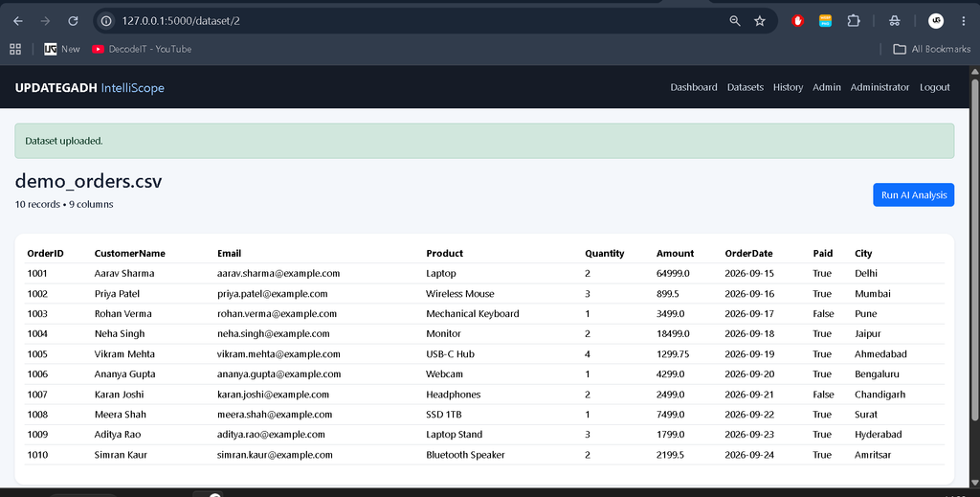The height and width of the screenshot is (497, 980).
Task: Click the 'Wireless Mouse' product cell
Action: [460, 294]
